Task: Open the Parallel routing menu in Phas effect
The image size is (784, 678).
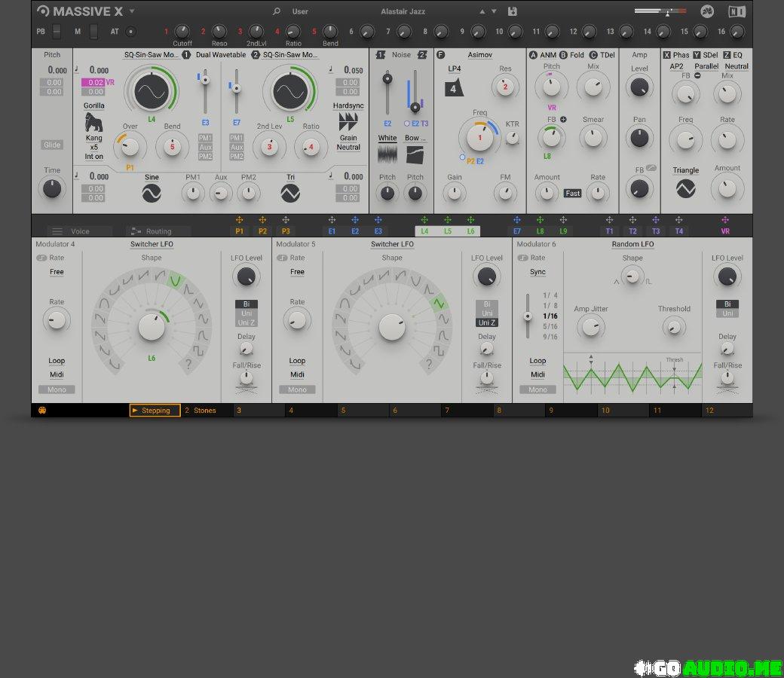Action: [x=706, y=66]
